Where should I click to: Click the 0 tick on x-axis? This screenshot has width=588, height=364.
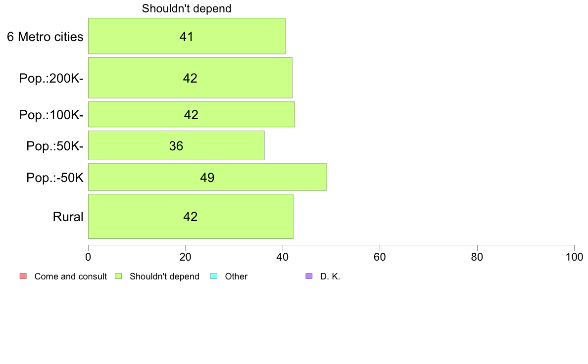pyautogui.click(x=88, y=257)
